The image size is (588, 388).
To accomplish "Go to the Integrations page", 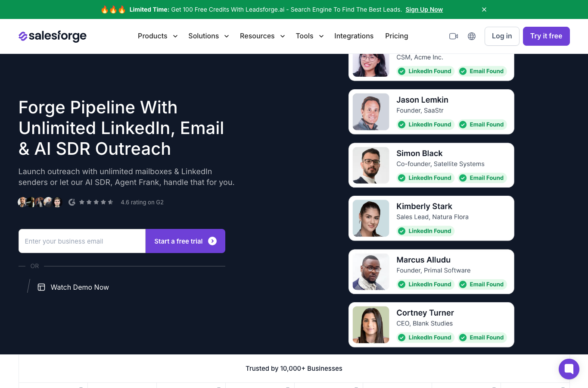I will pos(354,36).
